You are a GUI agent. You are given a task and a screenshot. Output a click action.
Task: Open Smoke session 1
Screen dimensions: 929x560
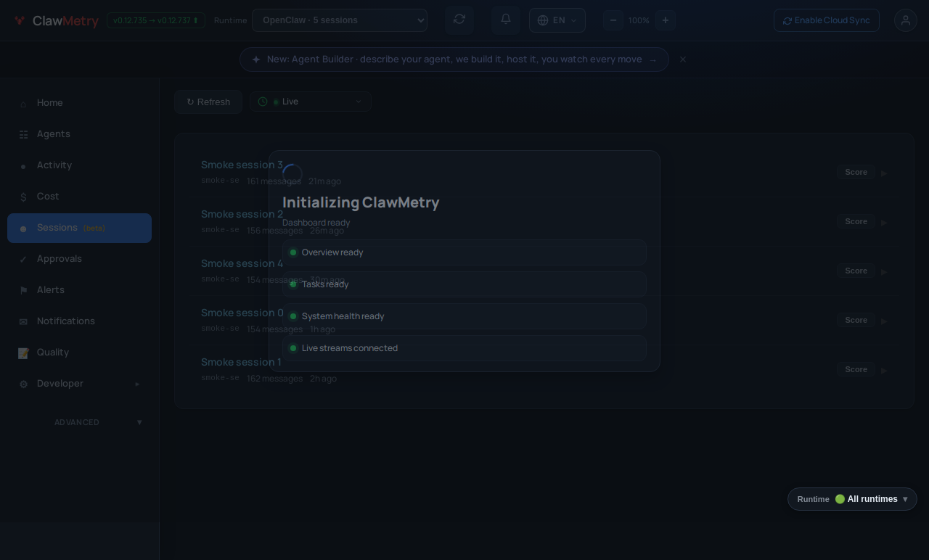pyautogui.click(x=241, y=362)
